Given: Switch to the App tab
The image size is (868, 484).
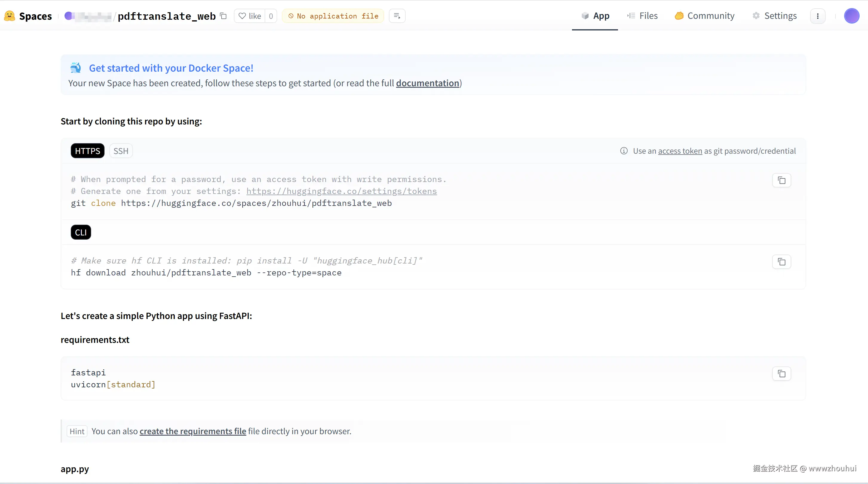Looking at the screenshot, I should [x=595, y=16].
